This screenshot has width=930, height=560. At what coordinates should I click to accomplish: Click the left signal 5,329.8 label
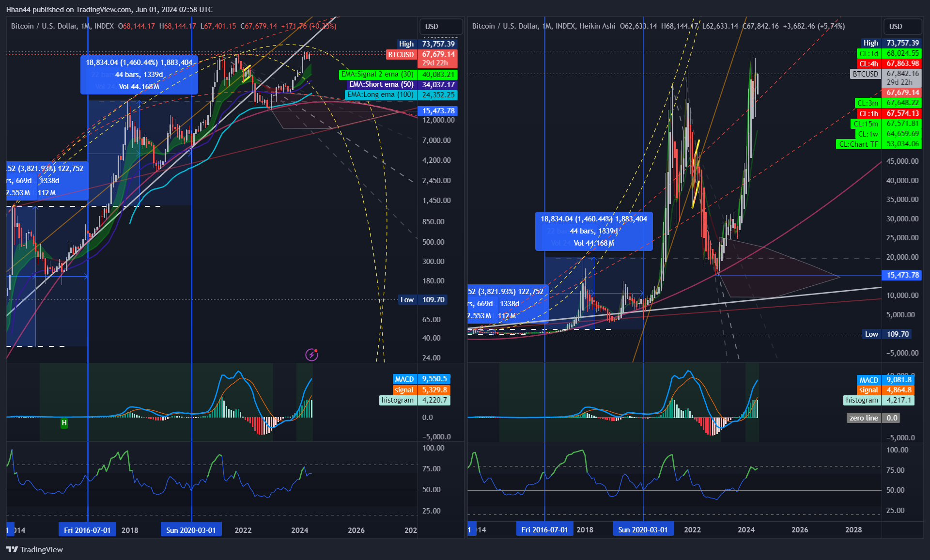pos(421,389)
